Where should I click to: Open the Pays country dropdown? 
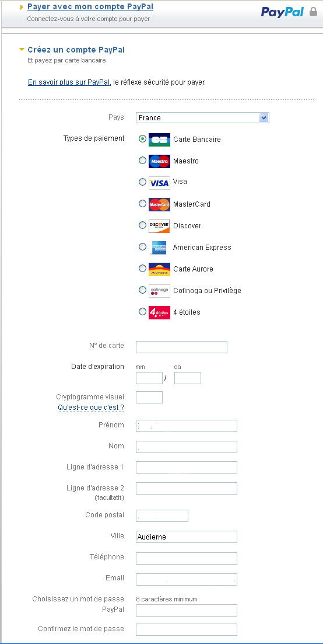click(x=202, y=118)
